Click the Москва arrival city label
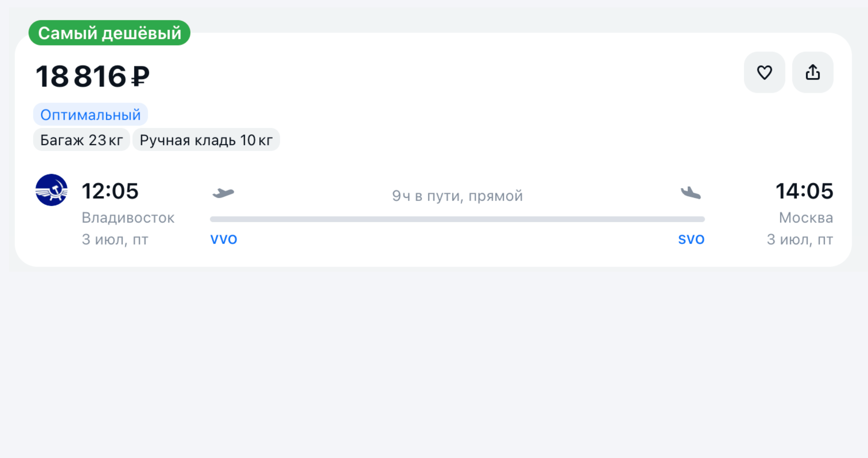The image size is (868, 458). coord(806,218)
